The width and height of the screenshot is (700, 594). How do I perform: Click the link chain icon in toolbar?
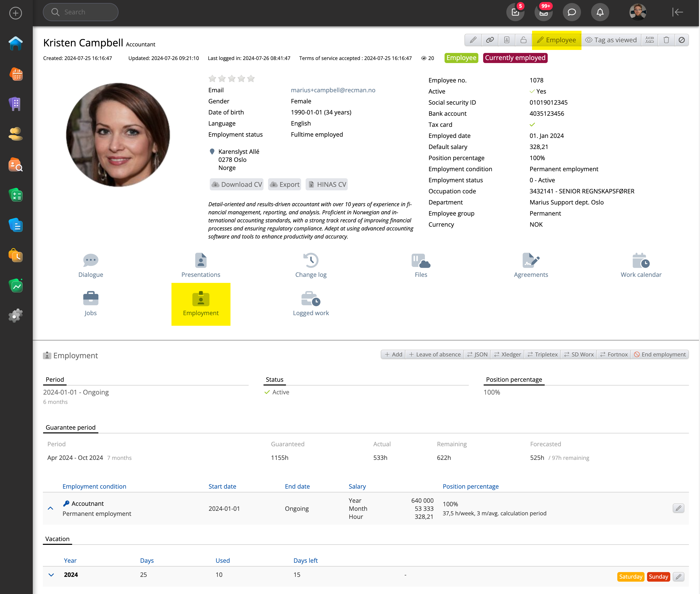[489, 40]
